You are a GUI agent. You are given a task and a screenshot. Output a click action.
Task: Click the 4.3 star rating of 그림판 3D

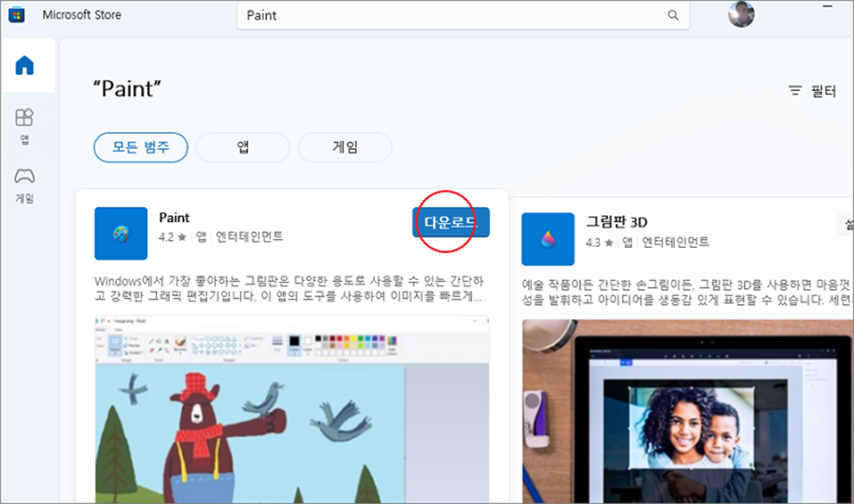coord(599,242)
